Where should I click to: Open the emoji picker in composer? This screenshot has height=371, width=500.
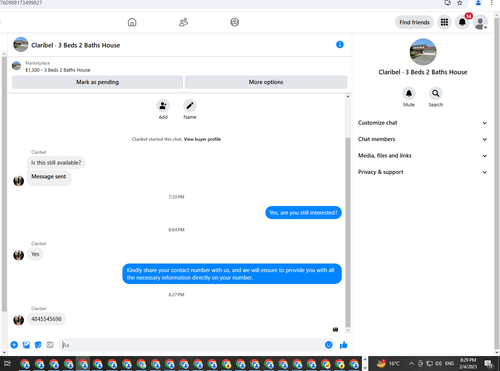tap(328, 345)
